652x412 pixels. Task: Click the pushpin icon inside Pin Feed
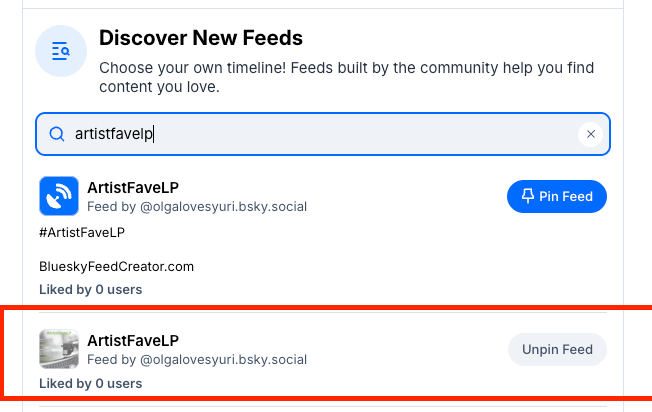528,196
